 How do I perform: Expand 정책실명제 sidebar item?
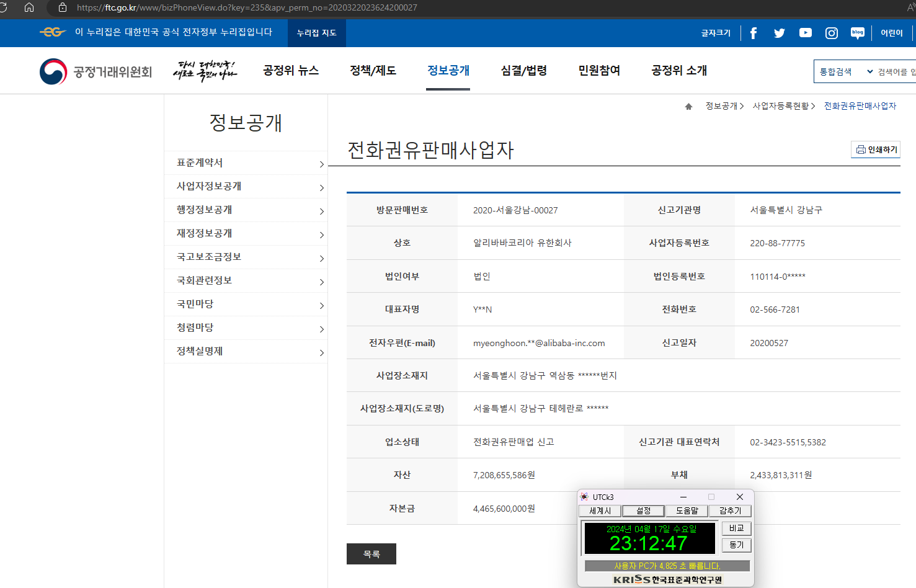(x=246, y=352)
